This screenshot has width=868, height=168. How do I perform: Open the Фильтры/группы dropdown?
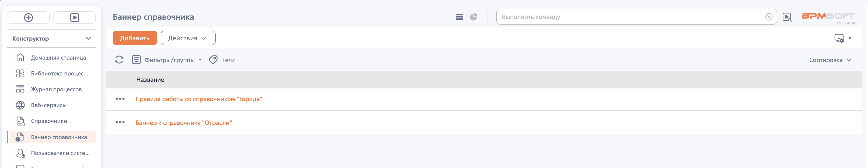[167, 60]
